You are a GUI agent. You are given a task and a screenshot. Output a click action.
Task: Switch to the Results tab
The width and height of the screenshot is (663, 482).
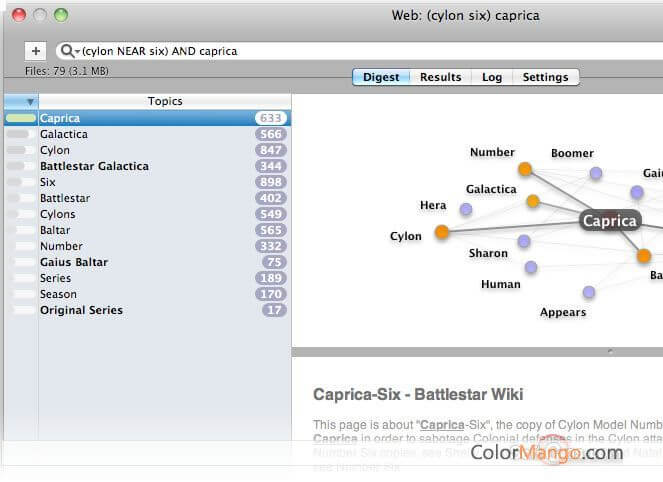coord(440,77)
